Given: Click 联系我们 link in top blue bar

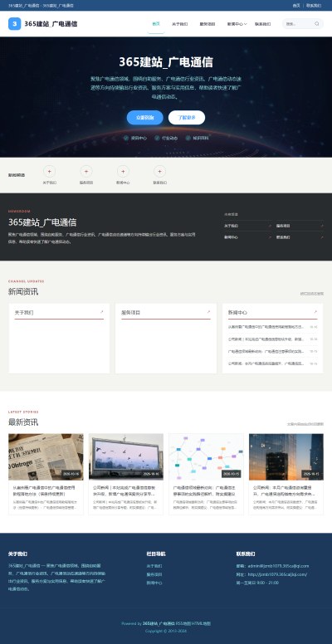Looking at the screenshot, I should point(314,5).
